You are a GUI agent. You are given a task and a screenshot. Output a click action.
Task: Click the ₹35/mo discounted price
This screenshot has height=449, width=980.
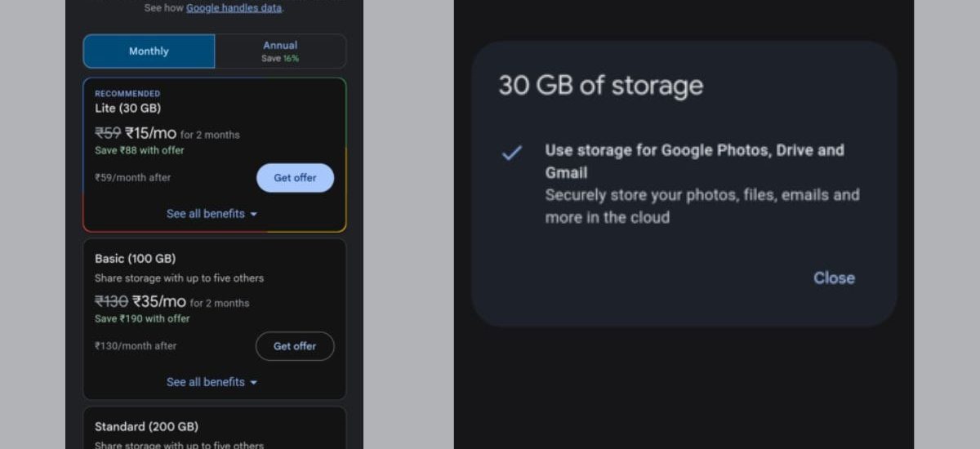[x=159, y=301]
